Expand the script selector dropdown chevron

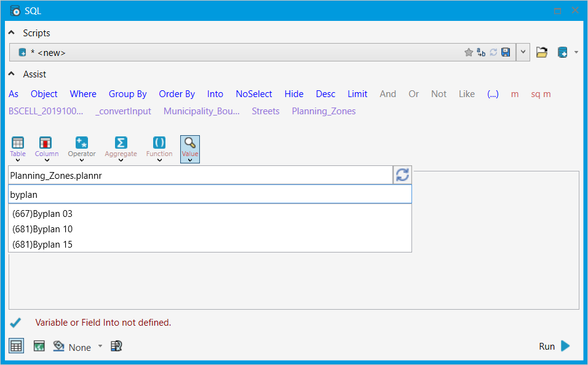tap(522, 52)
